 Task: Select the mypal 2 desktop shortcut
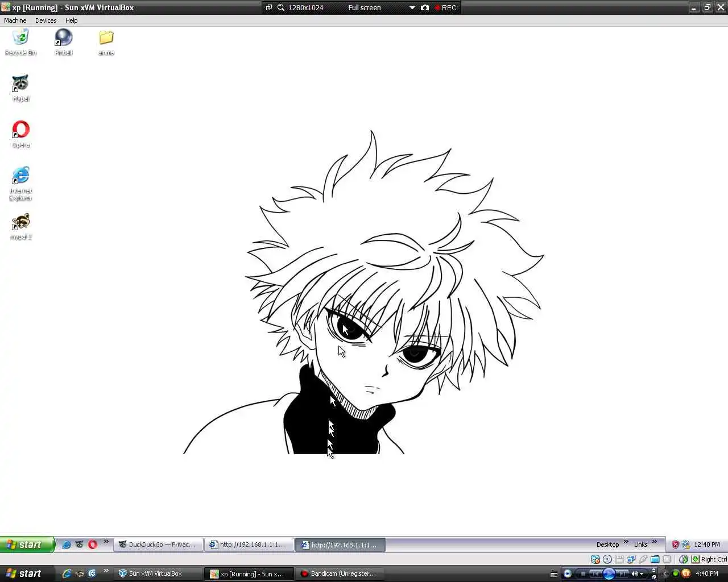click(20, 227)
